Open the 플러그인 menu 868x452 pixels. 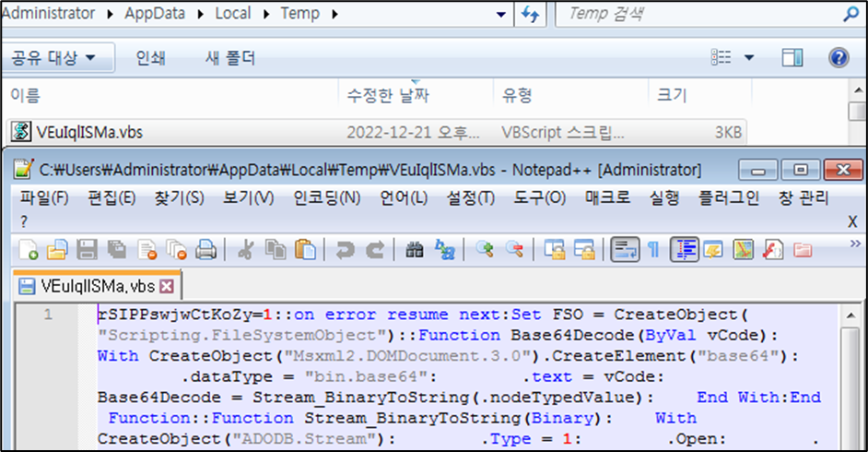tap(729, 197)
